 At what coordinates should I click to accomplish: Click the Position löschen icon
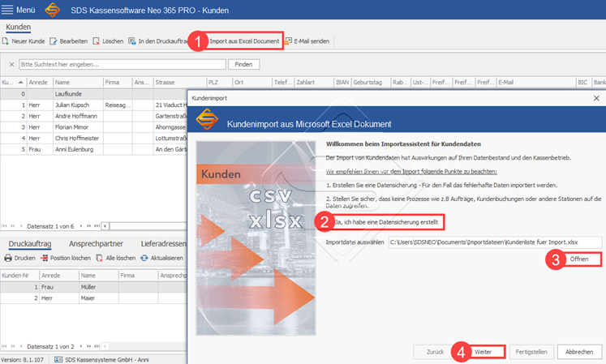[x=44, y=258]
